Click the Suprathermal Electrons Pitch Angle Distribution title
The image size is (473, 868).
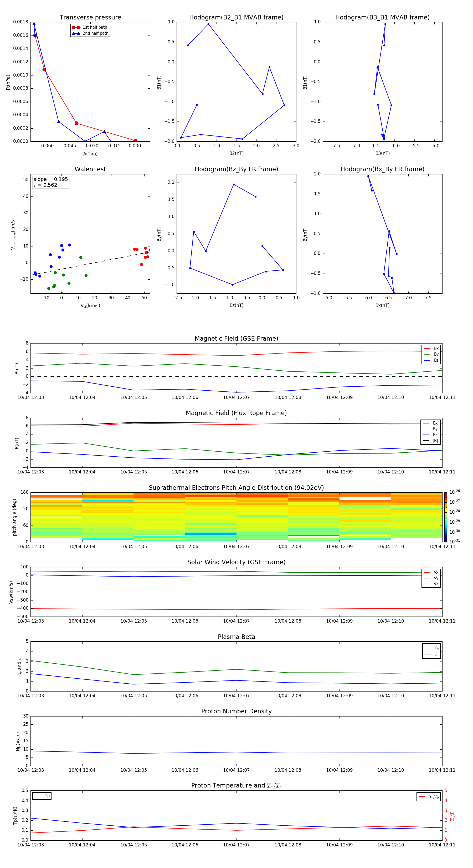coord(236,488)
